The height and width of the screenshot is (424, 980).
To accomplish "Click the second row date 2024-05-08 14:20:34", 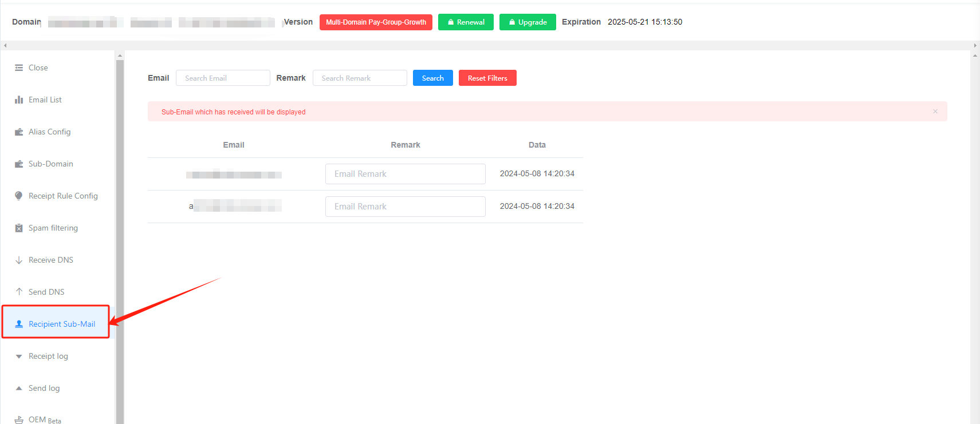I will 537,206.
